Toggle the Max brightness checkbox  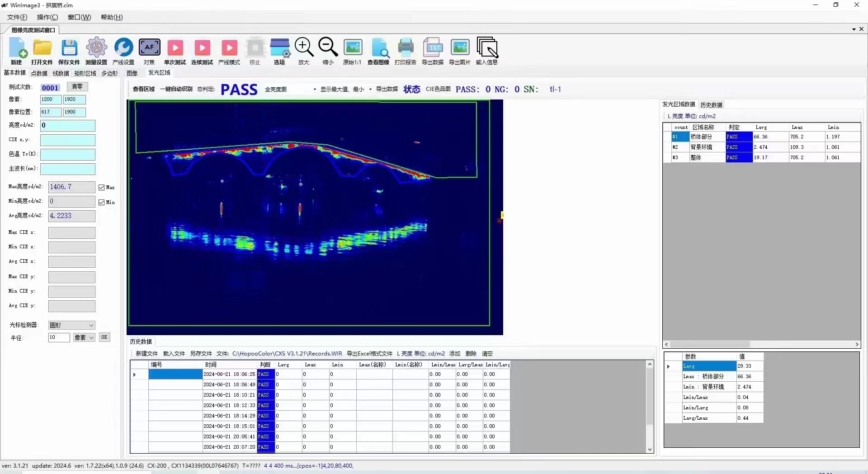coord(102,187)
